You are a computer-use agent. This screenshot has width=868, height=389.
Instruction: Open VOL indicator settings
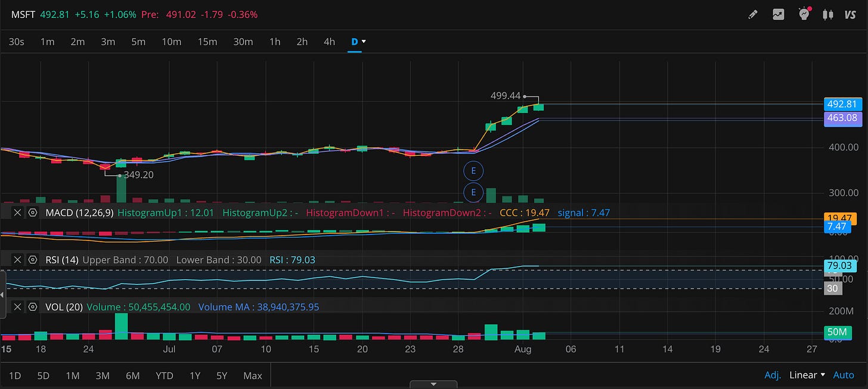[33, 307]
